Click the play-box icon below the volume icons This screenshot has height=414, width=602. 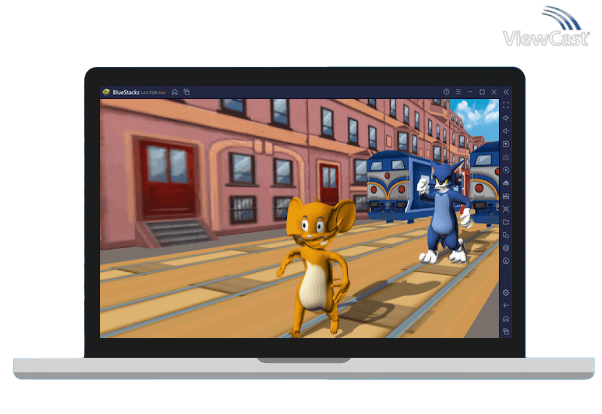pyautogui.click(x=506, y=144)
